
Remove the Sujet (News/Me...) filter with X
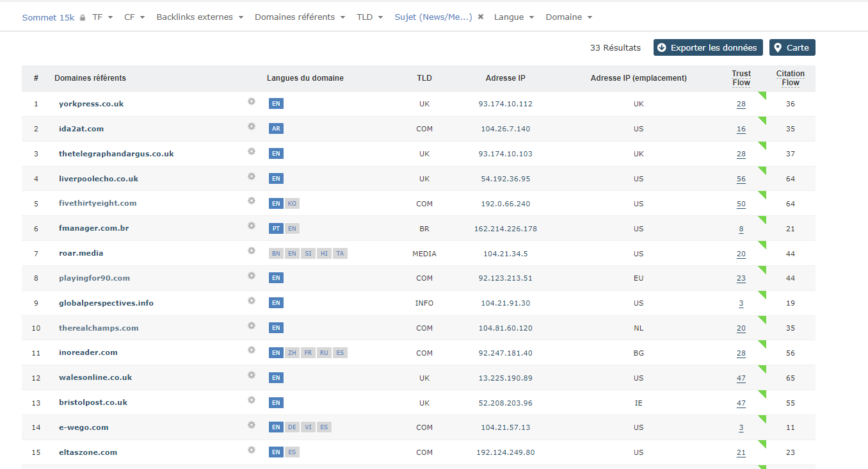[x=481, y=17]
